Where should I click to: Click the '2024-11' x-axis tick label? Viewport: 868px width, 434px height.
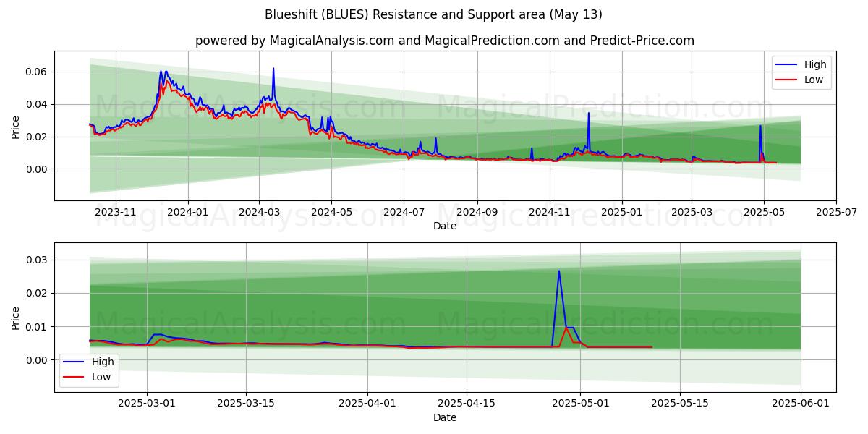(x=549, y=212)
